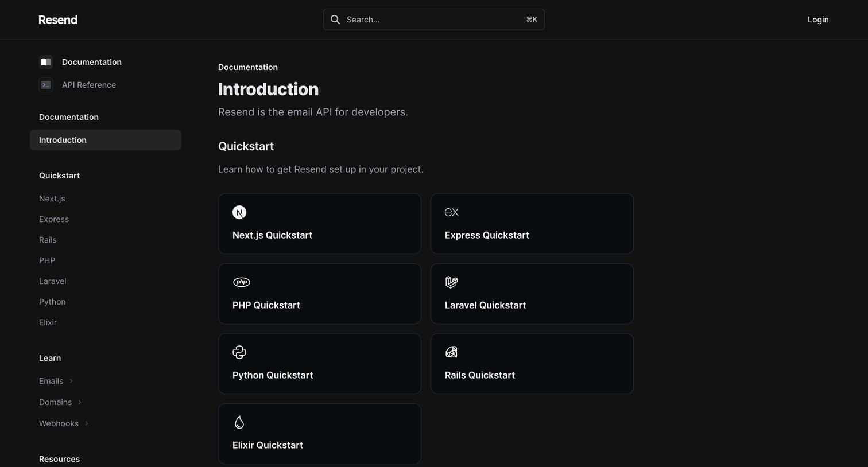
Task: Click the search magnifier icon
Action: tap(335, 20)
